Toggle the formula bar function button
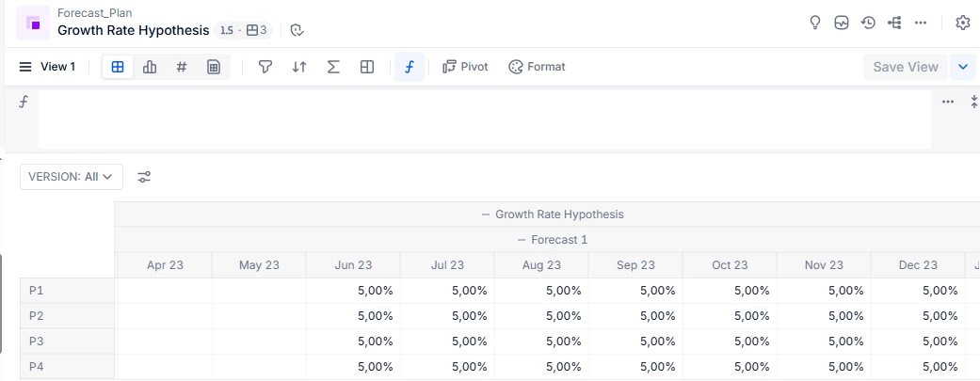The height and width of the screenshot is (381, 980). 409,67
